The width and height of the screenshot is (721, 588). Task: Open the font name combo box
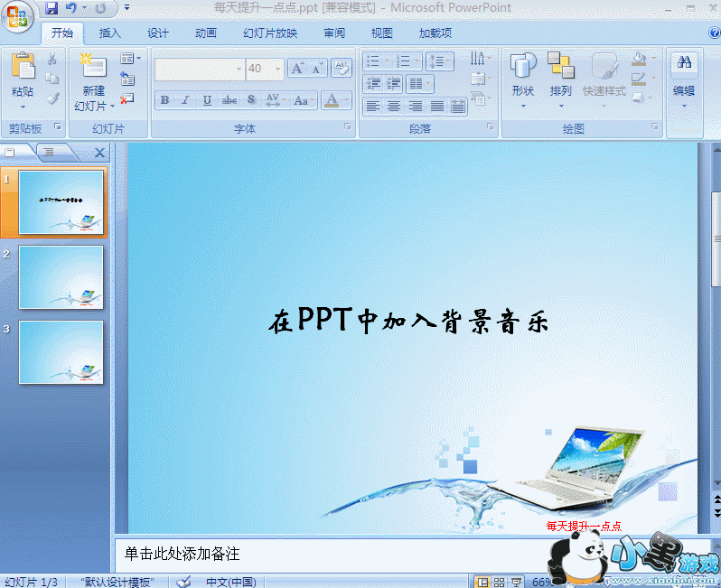[x=199, y=69]
